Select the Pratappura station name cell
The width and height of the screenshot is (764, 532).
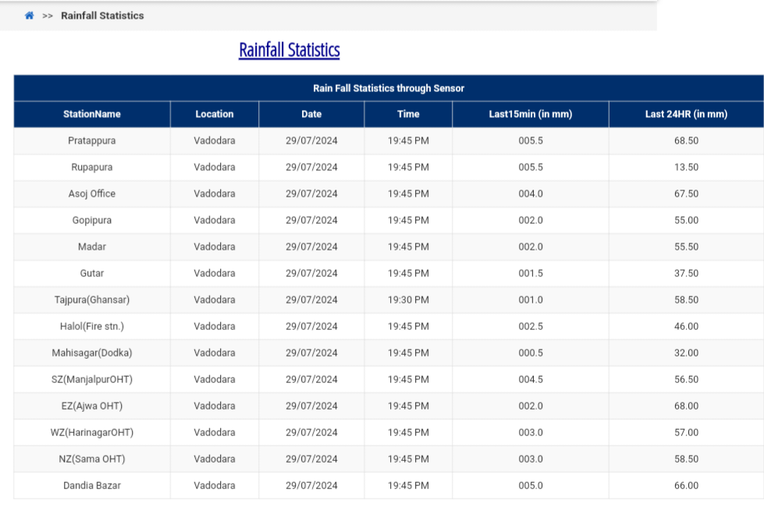click(92, 141)
